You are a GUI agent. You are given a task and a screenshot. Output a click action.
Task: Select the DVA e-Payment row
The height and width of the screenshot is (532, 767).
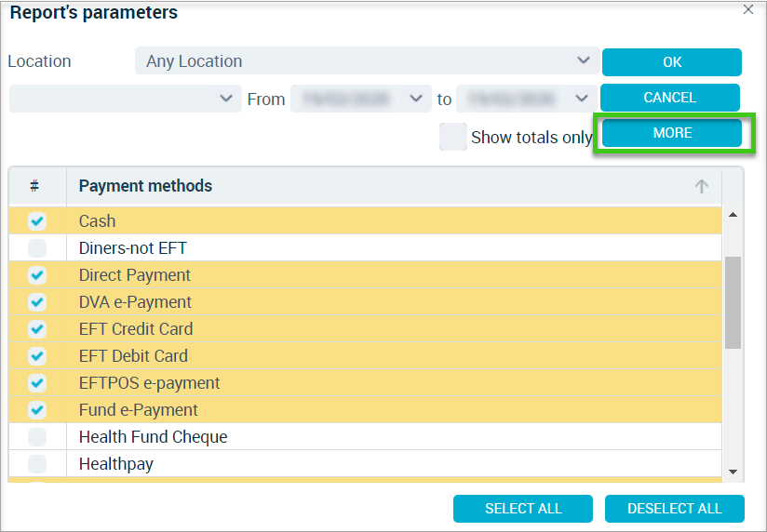pyautogui.click(x=365, y=302)
